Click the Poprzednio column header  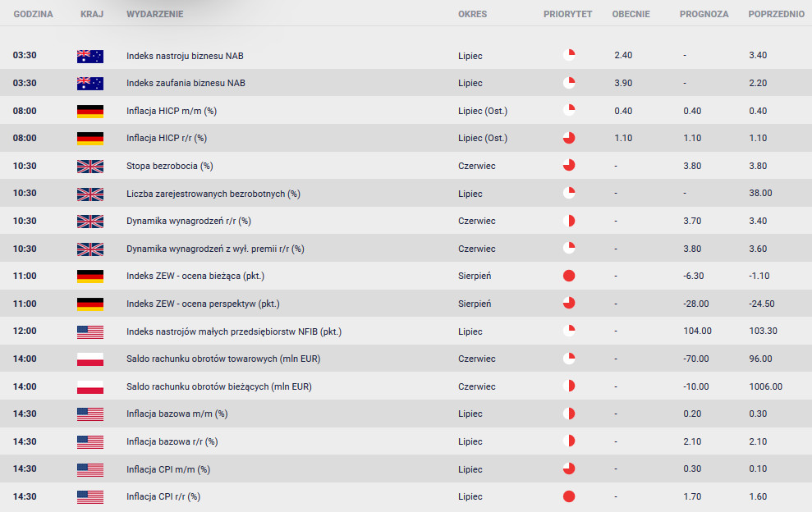click(x=776, y=15)
